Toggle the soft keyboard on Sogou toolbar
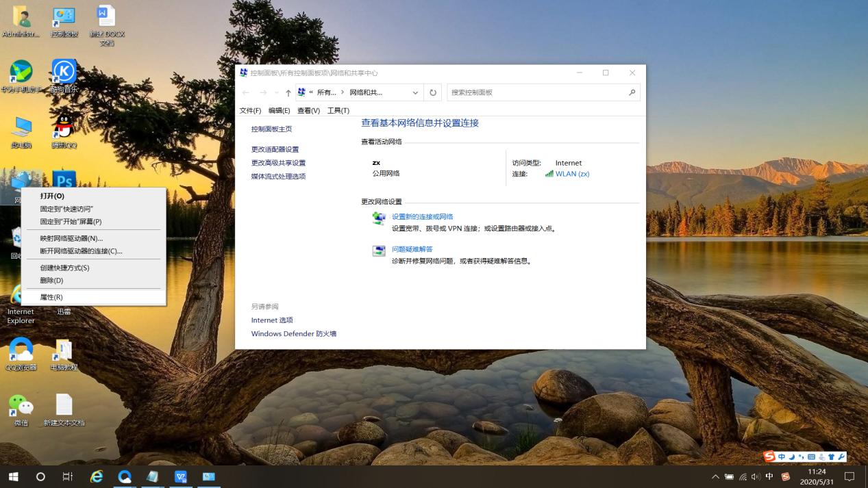 pyautogui.click(x=811, y=456)
